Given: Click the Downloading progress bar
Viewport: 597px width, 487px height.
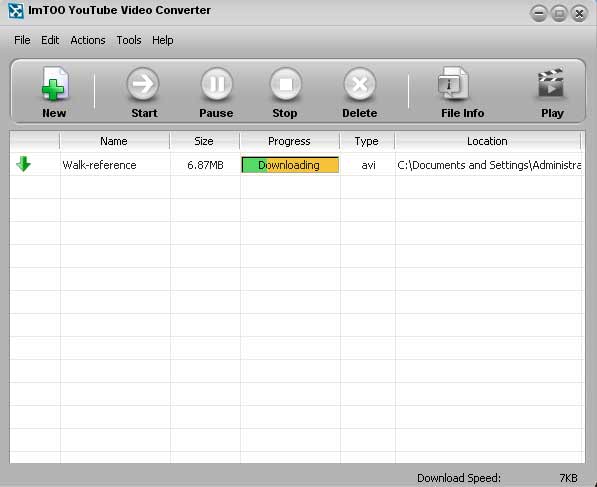Looking at the screenshot, I should click(290, 165).
